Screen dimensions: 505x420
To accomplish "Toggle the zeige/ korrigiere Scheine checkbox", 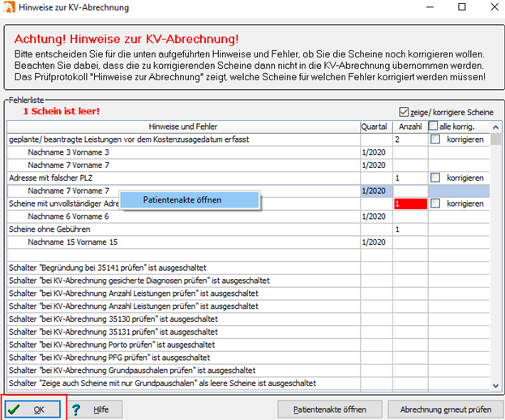I will pos(404,112).
